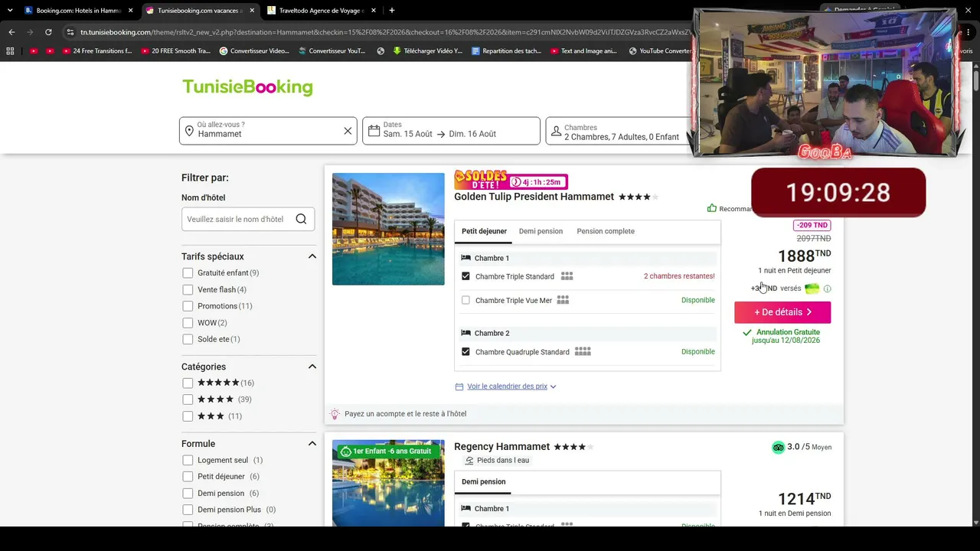Collapse the Formule filter section

click(x=312, y=444)
